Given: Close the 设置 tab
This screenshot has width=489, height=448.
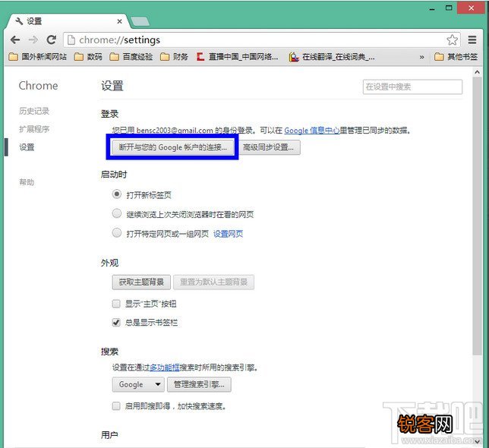Looking at the screenshot, I should click(119, 21).
